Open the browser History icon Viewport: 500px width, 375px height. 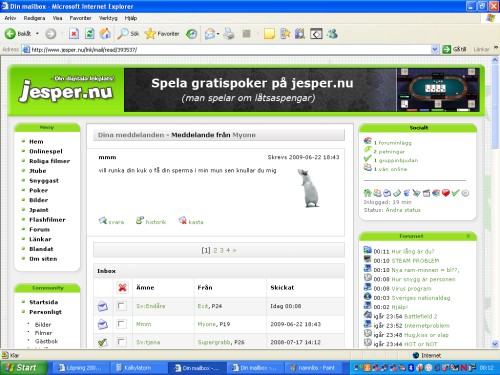coord(191,34)
